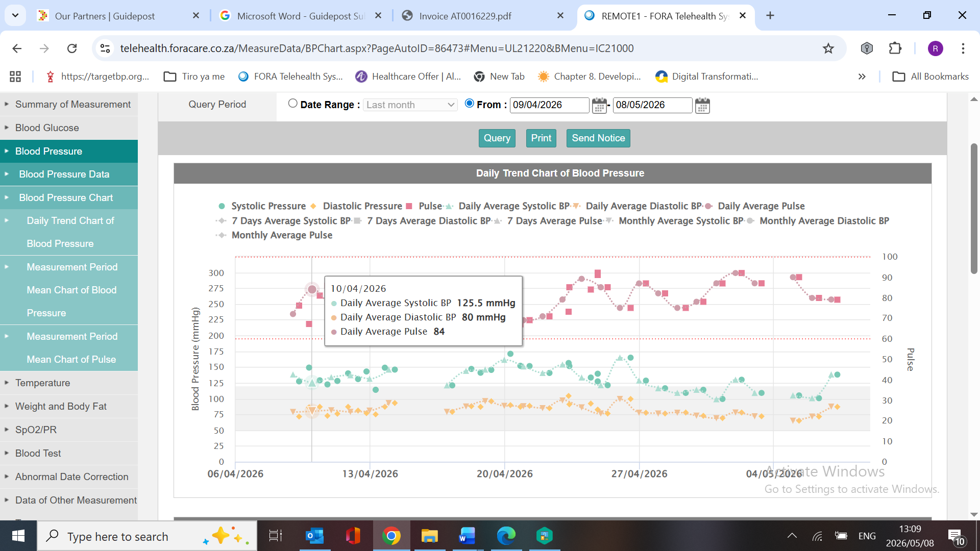Click the Send Notice button
Image resolution: width=980 pixels, height=551 pixels.
(598, 138)
